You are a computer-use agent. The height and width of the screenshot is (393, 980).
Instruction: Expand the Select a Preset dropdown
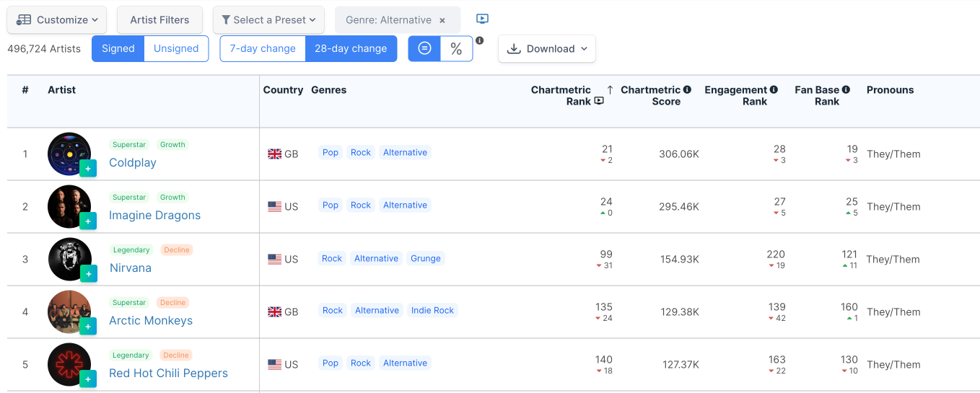(x=268, y=20)
